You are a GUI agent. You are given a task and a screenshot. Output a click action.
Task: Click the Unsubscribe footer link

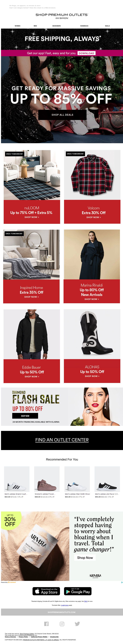pos(54,637)
